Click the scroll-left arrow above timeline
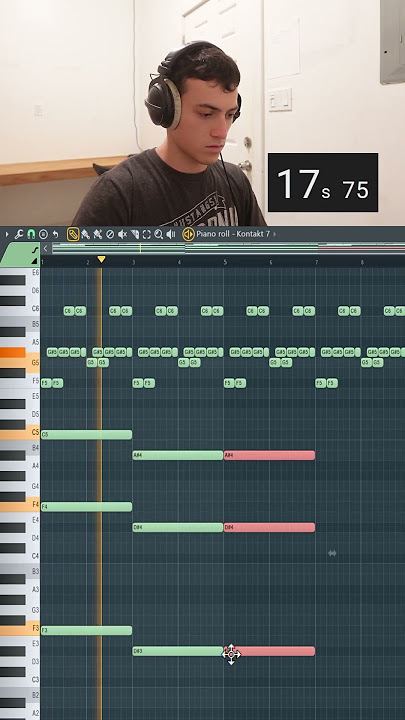The image size is (405, 720). 45,248
